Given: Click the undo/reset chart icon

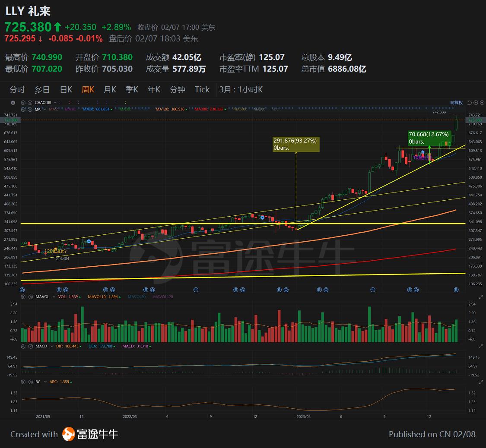Looking at the screenshot, I should pos(469,102).
